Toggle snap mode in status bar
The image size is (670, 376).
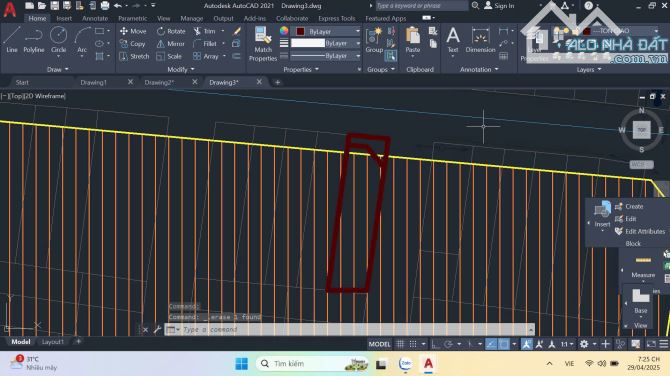tap(413, 344)
